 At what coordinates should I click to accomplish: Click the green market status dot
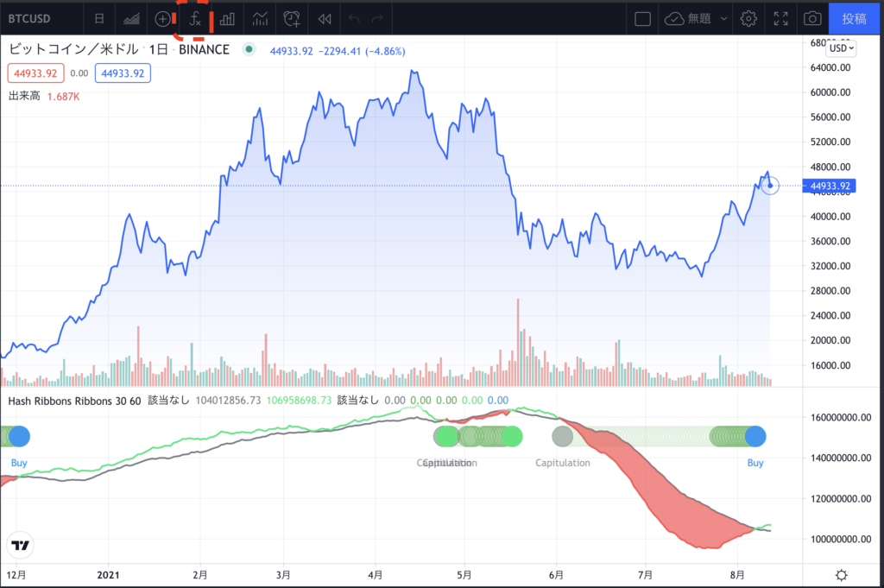(249, 49)
